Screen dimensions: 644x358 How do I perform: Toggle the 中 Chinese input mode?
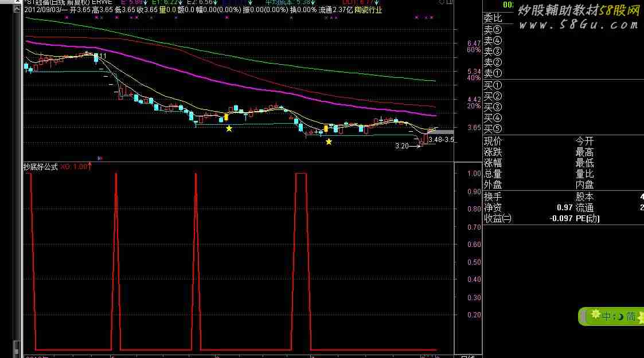point(607,316)
